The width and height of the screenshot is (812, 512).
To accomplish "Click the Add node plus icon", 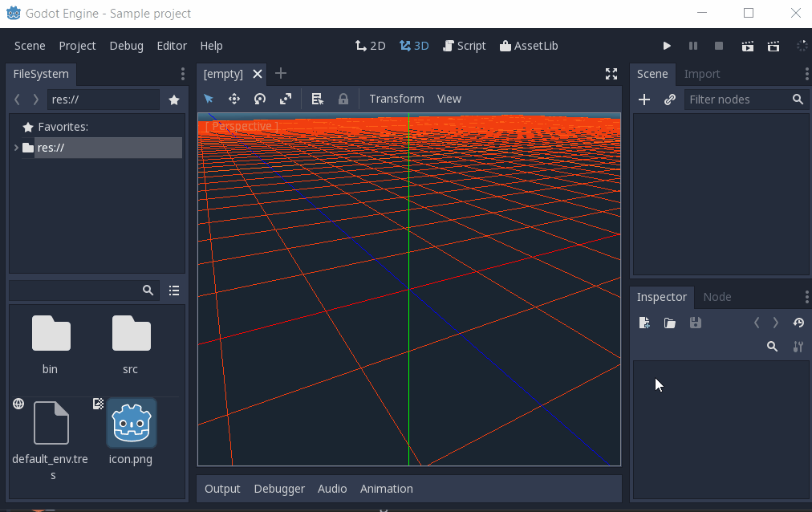I will tap(644, 100).
